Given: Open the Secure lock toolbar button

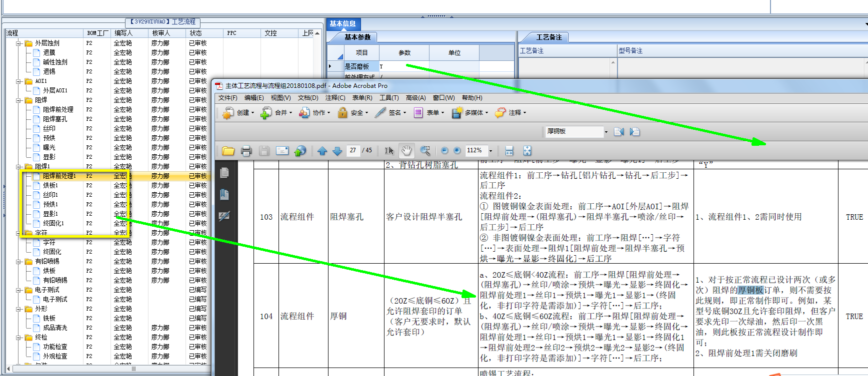Looking at the screenshot, I should [352, 113].
